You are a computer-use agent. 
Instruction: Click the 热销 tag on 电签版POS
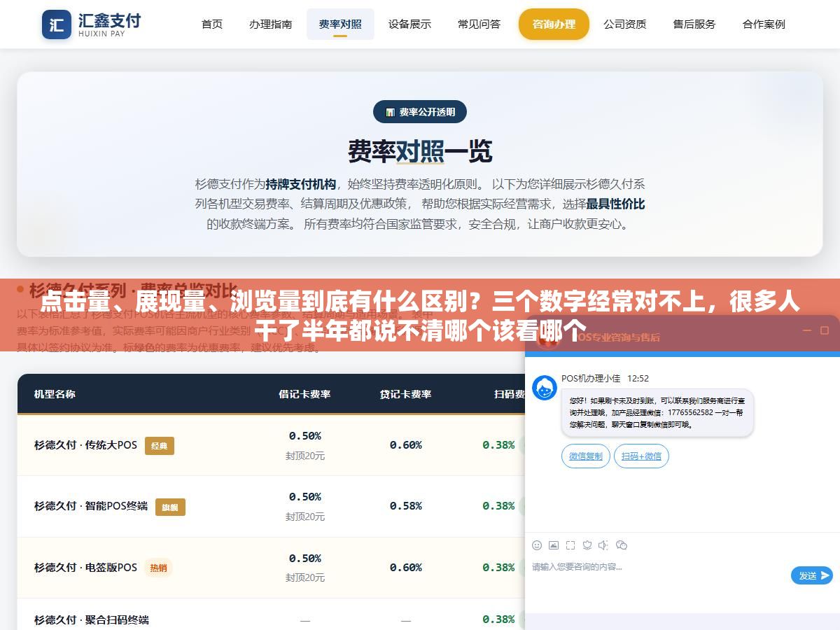pyautogui.click(x=159, y=568)
